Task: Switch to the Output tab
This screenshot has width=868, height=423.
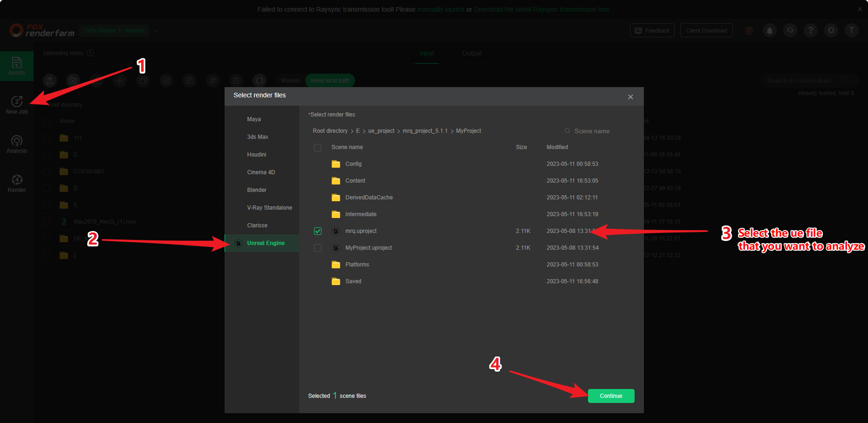Action: click(x=472, y=53)
